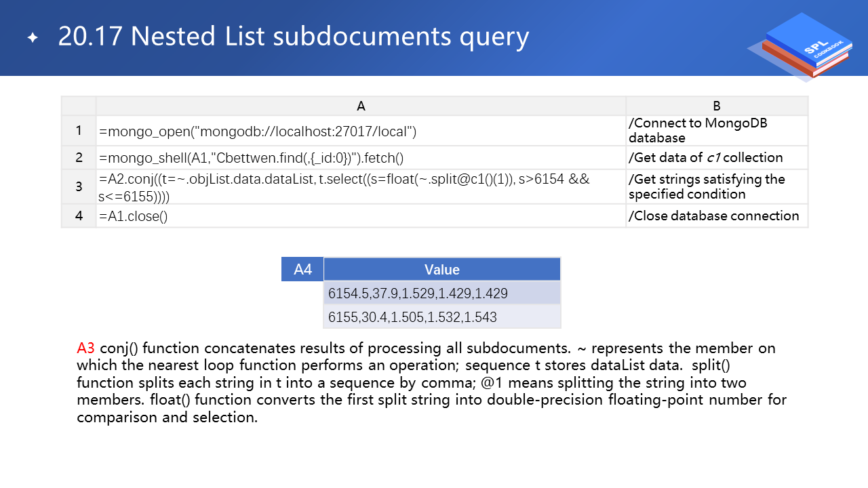Click row number 3 header

click(x=79, y=186)
